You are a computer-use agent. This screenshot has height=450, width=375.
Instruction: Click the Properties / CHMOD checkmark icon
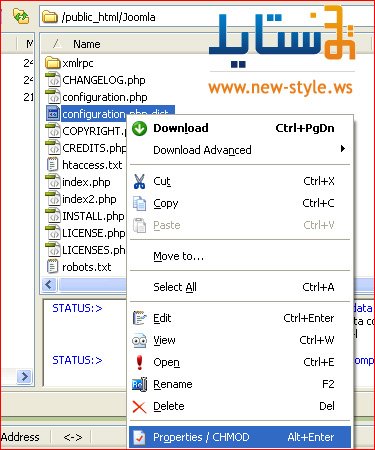coord(139,437)
